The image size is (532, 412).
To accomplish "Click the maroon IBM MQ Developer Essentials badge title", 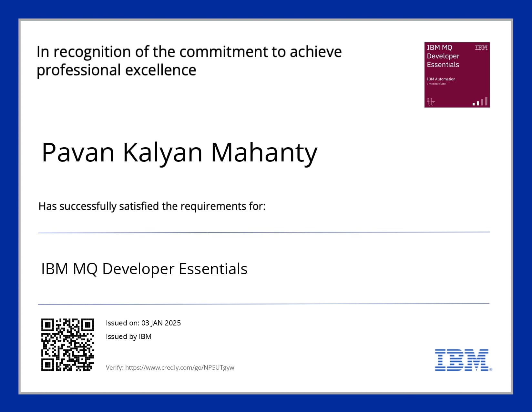I will (443, 56).
